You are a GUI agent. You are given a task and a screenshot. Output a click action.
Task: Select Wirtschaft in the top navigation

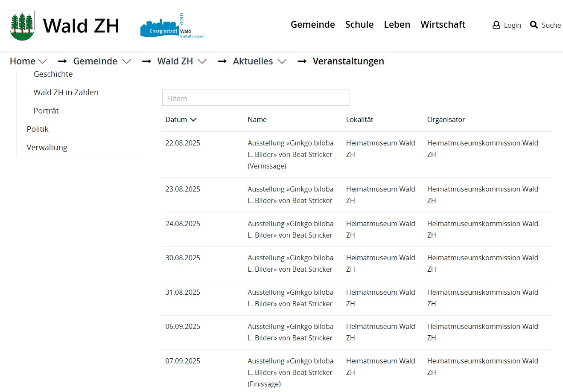click(443, 25)
